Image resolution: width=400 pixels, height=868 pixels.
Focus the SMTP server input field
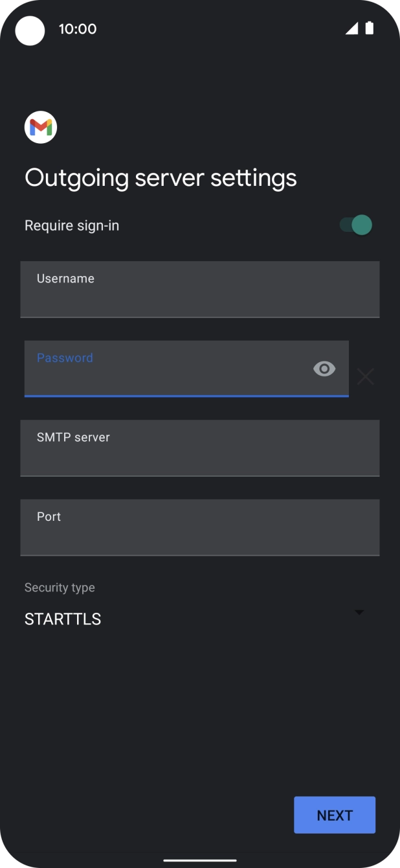[x=200, y=448]
